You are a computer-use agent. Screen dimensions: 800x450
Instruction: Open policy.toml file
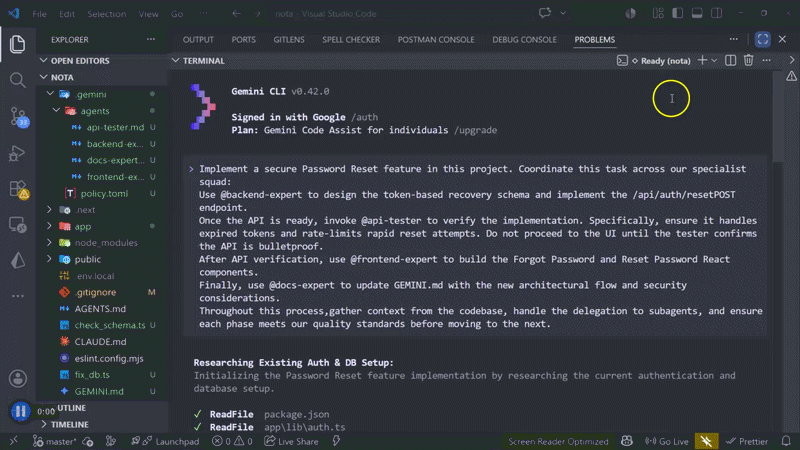coord(104,193)
